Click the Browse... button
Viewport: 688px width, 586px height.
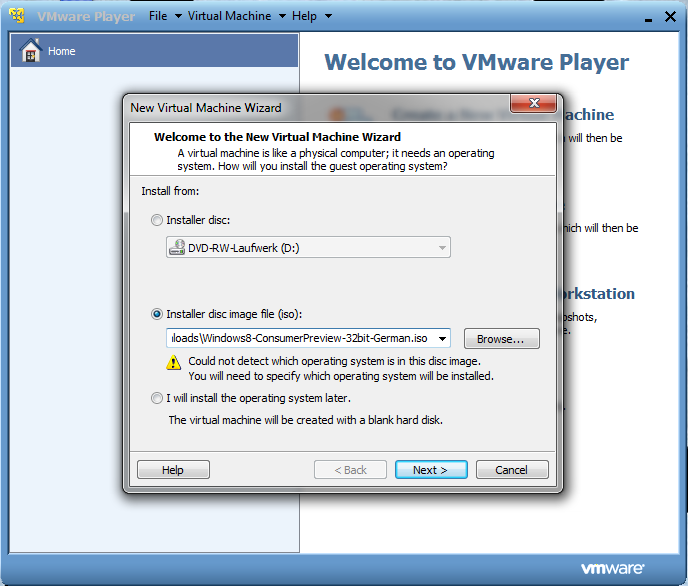tap(501, 339)
